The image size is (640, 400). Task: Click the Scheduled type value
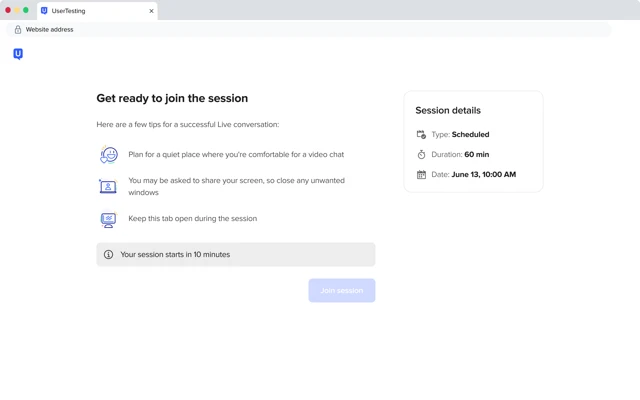[470, 135]
